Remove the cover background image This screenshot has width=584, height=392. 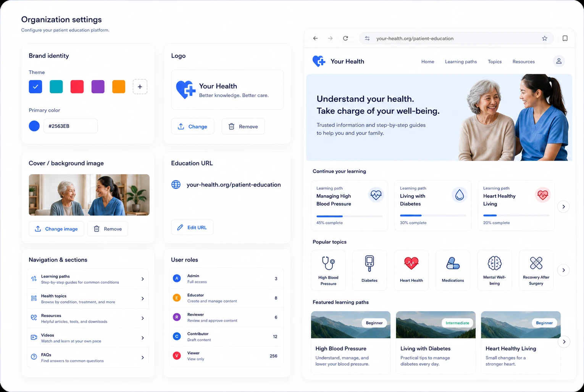(x=108, y=229)
